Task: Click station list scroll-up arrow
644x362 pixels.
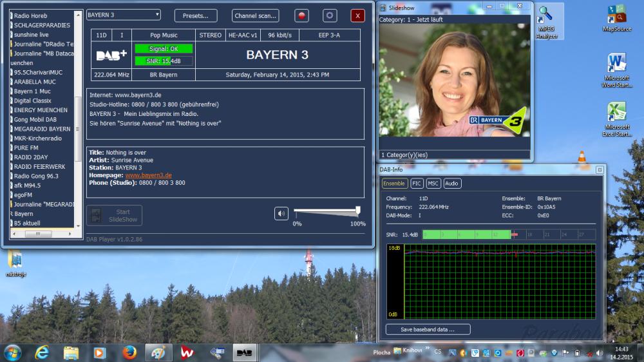Action: 78,15
